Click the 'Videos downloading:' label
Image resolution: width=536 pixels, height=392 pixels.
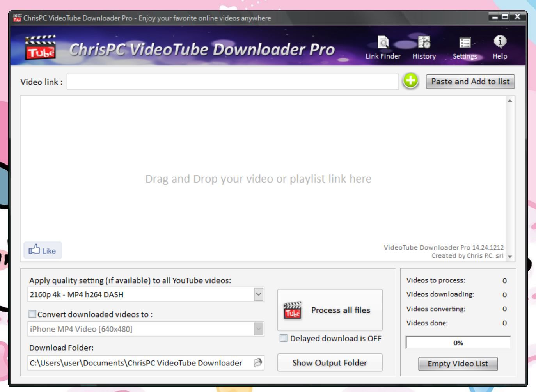point(440,294)
